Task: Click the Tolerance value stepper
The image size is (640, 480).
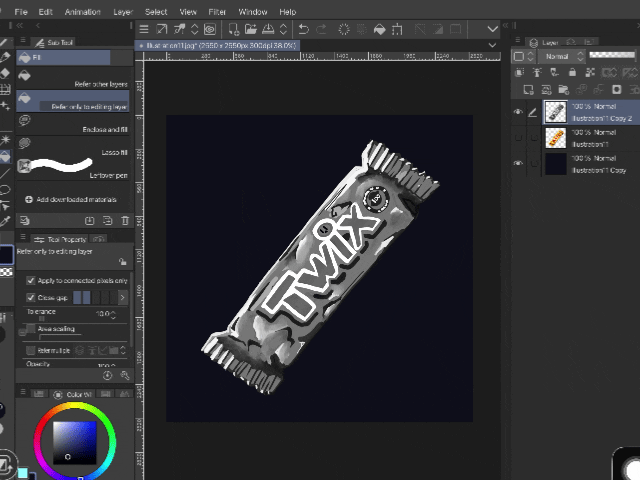Action: coord(113,314)
